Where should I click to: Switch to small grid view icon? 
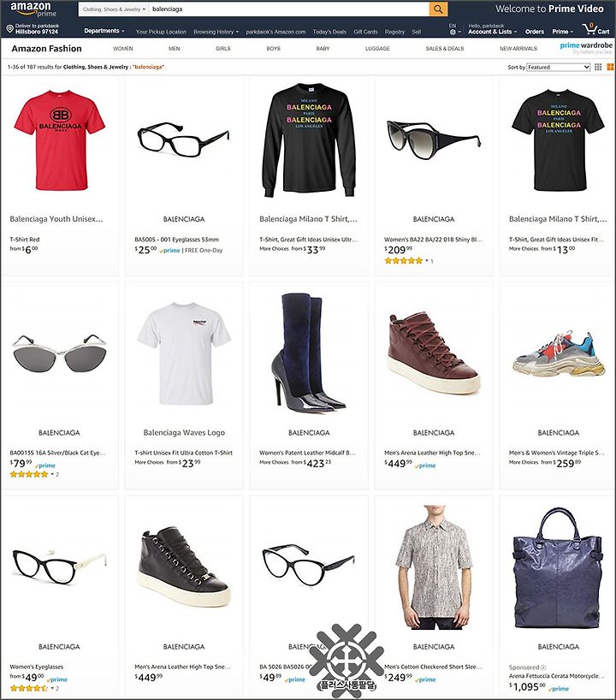[598, 67]
